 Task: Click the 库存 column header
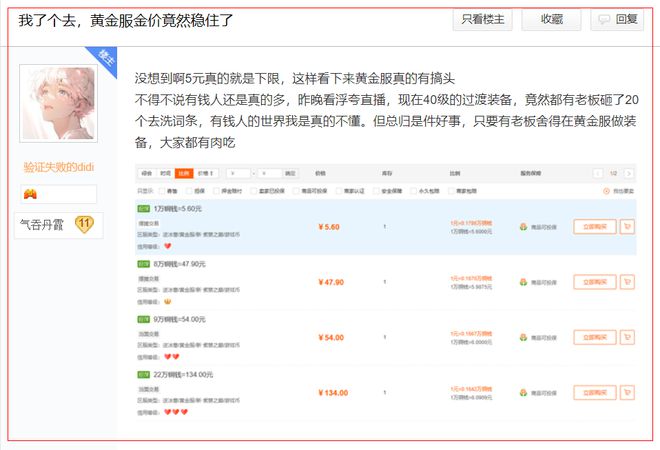tap(387, 173)
